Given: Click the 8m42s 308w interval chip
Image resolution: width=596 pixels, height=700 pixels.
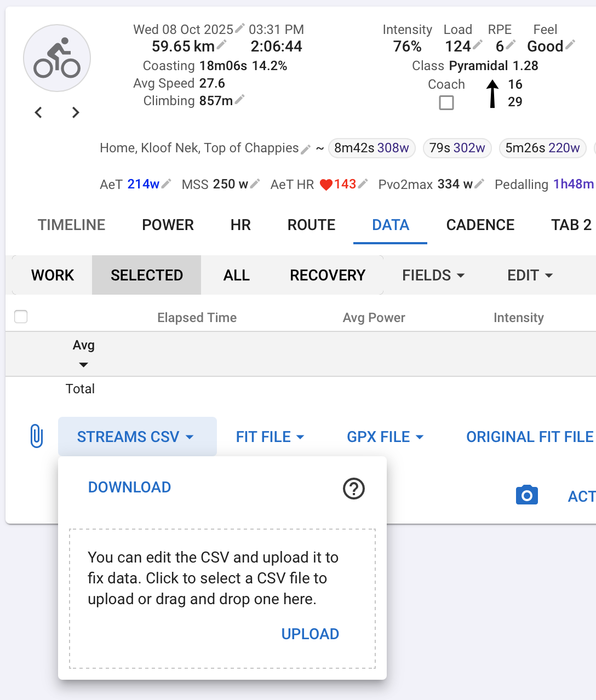Looking at the screenshot, I should coord(371,148).
